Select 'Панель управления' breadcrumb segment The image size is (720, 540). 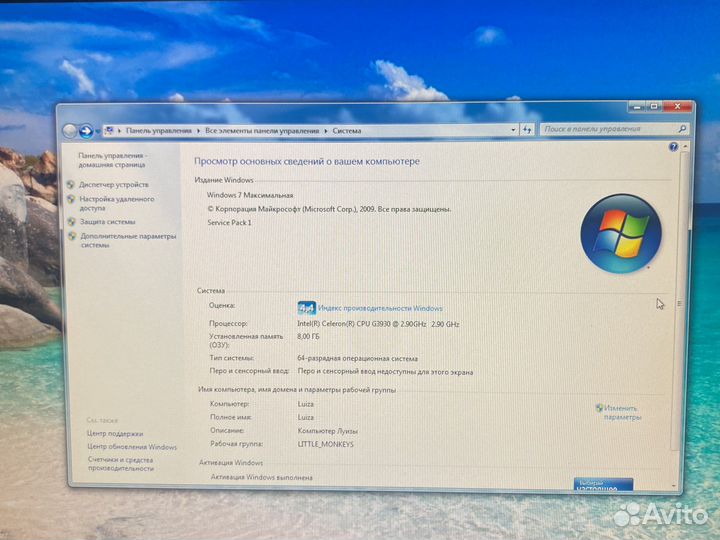[158, 131]
